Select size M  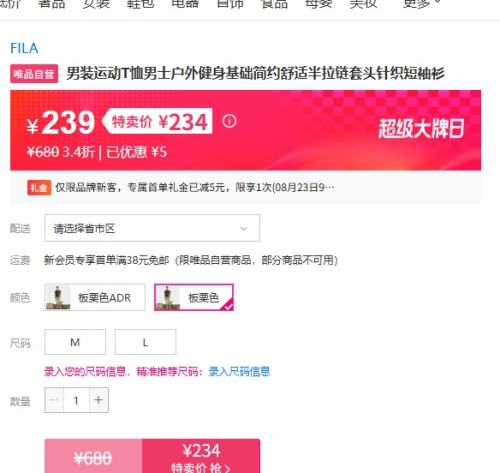(x=75, y=342)
